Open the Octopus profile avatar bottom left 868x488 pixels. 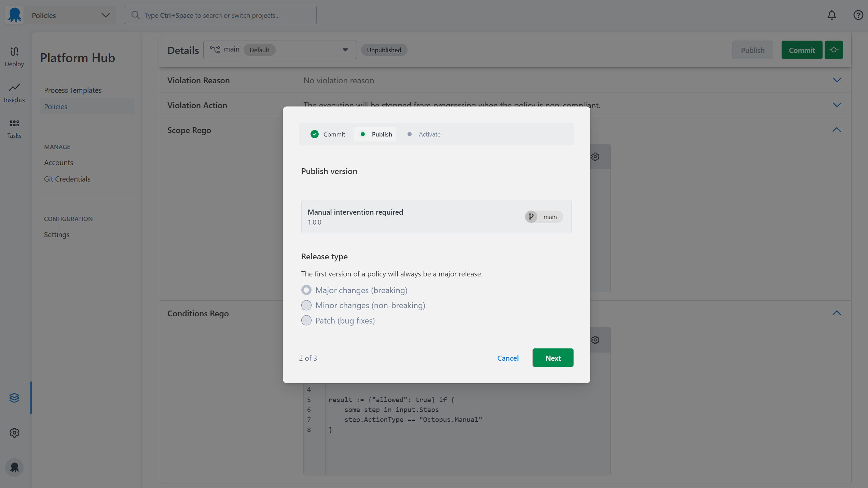point(14,468)
